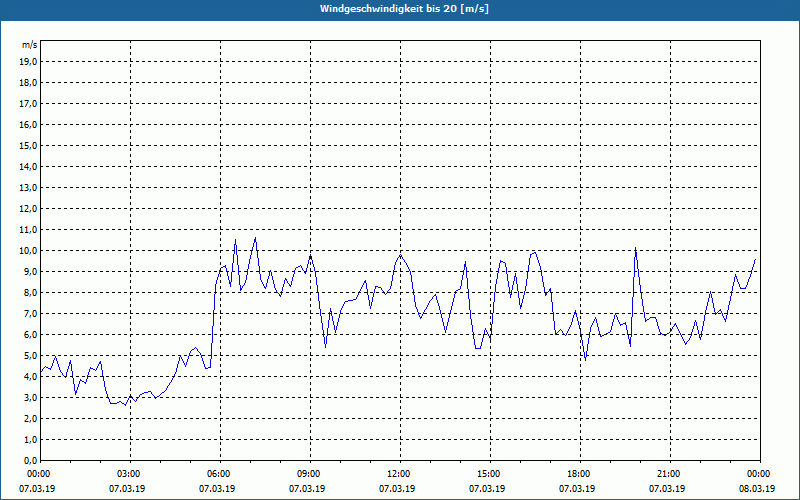Click the '03:00' time label

pos(130,474)
